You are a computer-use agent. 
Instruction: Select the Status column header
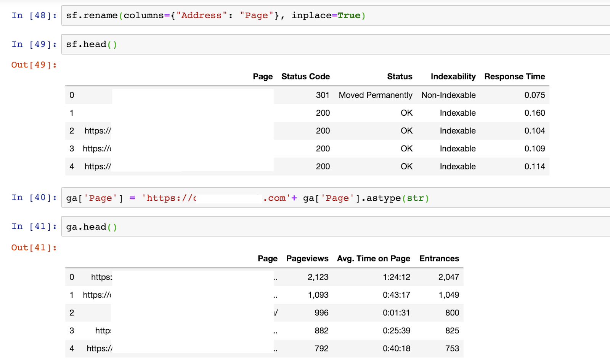(x=400, y=77)
